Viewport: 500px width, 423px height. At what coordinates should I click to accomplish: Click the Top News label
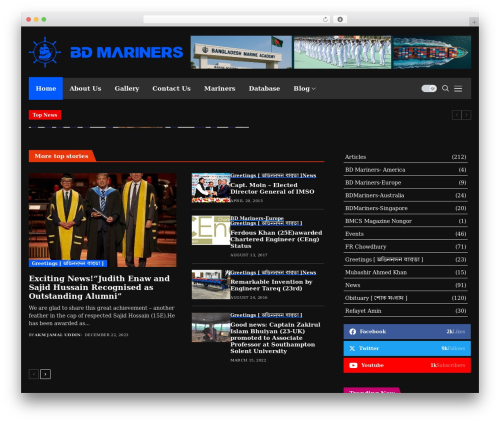tap(45, 115)
